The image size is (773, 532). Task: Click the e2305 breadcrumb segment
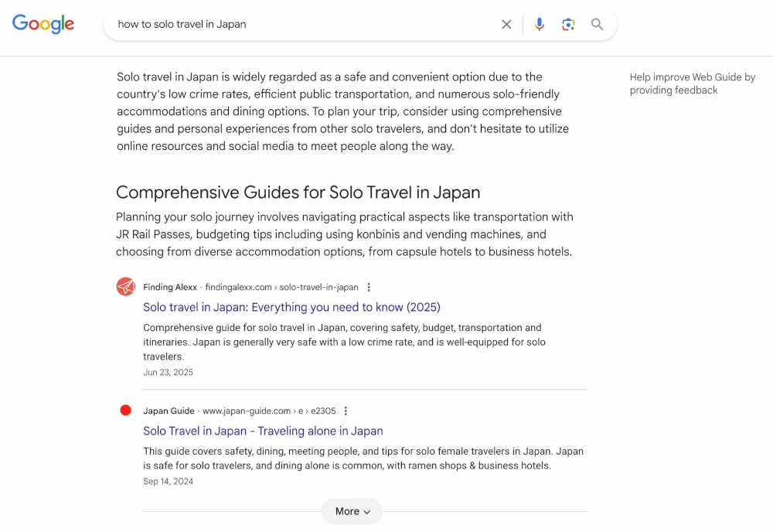[x=324, y=411]
